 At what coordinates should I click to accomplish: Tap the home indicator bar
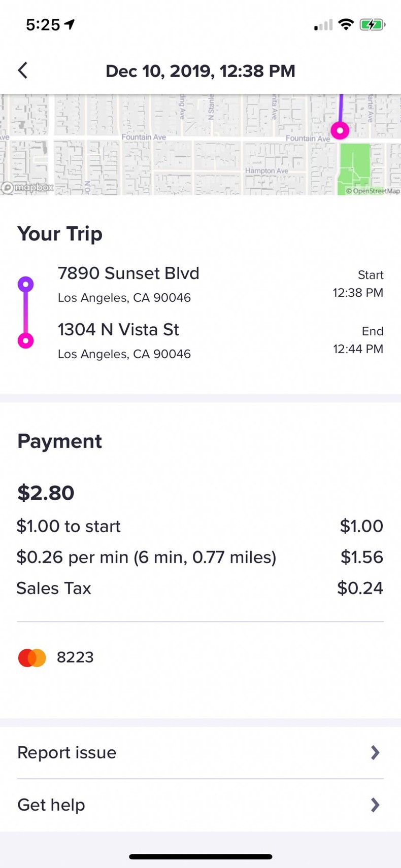[x=201, y=857]
